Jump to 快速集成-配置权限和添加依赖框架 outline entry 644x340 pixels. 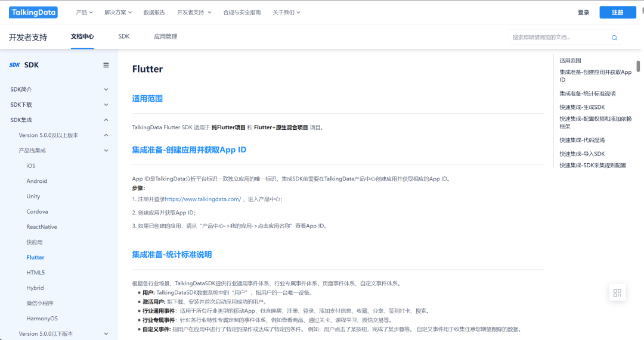coord(596,122)
